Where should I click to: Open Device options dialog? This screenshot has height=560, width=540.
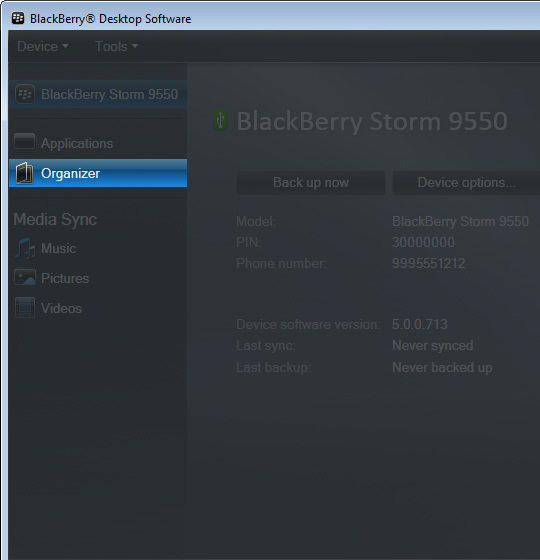466,182
